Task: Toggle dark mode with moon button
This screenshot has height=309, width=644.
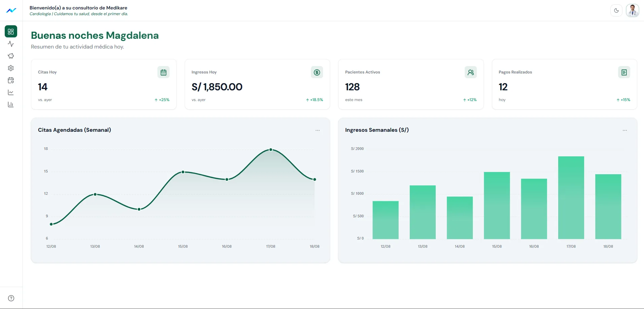Action: (616, 10)
